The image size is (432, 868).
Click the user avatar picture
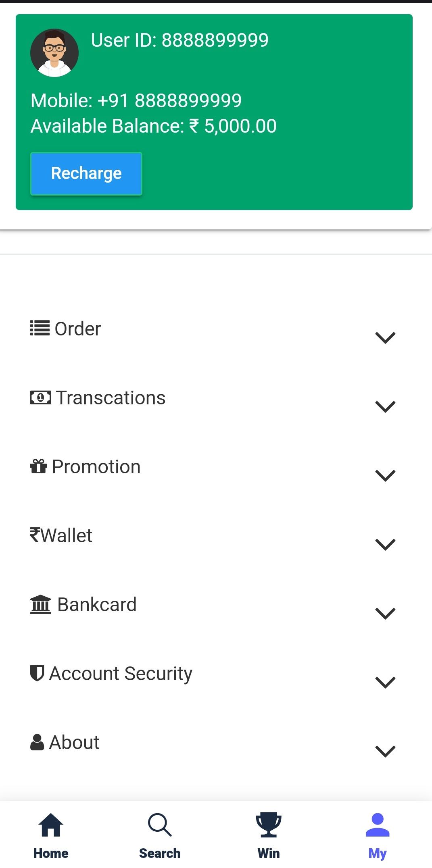54,53
